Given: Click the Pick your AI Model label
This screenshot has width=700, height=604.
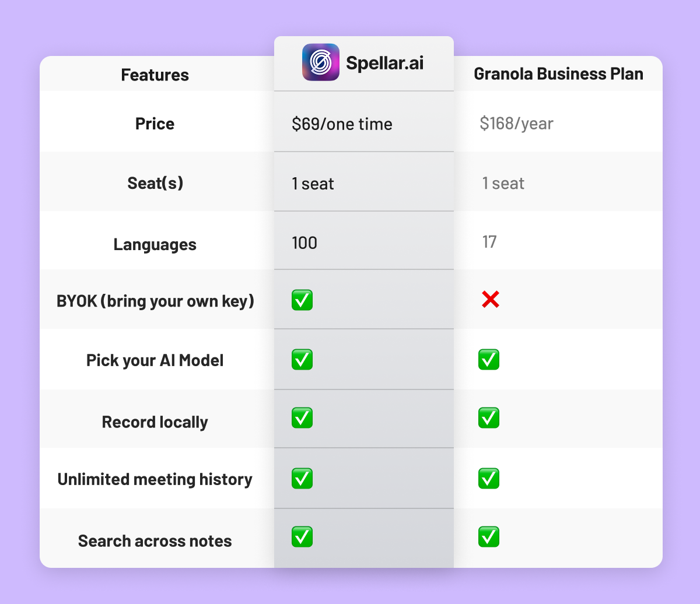Looking at the screenshot, I should pos(155,360).
